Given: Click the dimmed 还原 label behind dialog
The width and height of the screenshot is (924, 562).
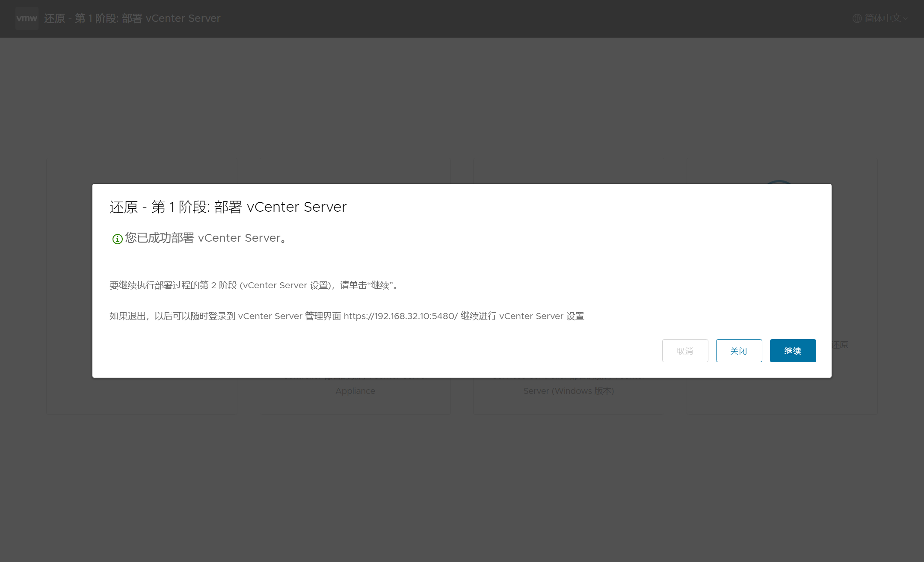Looking at the screenshot, I should (x=840, y=345).
